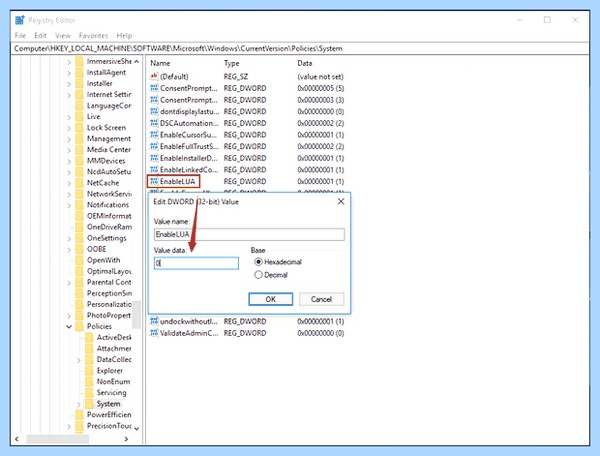
Task: Click the DWORD icon beside dontdisplaylastu...
Action: [154, 111]
